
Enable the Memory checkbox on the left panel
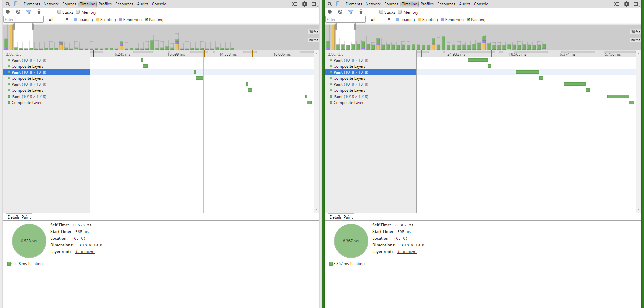pos(78,12)
